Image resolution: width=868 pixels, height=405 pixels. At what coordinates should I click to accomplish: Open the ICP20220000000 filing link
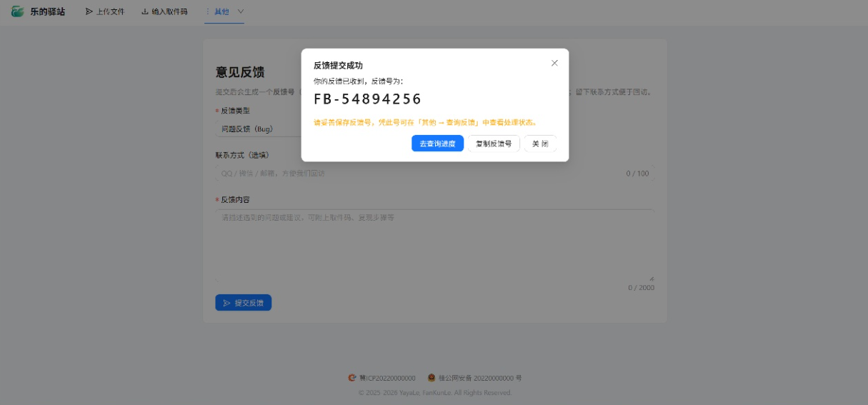click(387, 378)
